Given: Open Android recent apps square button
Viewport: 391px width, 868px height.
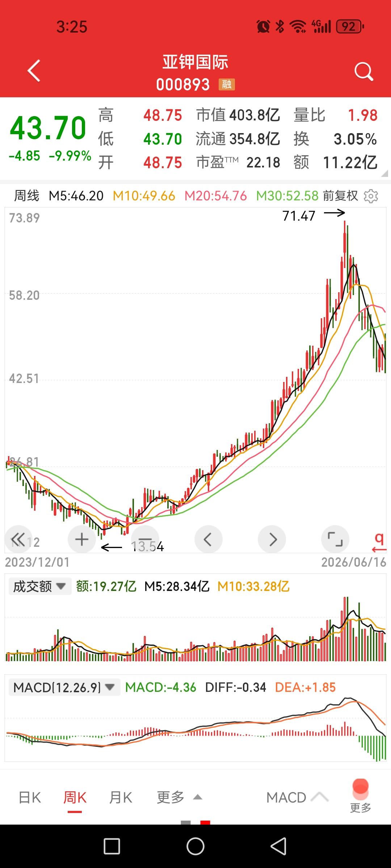Looking at the screenshot, I should (x=112, y=846).
